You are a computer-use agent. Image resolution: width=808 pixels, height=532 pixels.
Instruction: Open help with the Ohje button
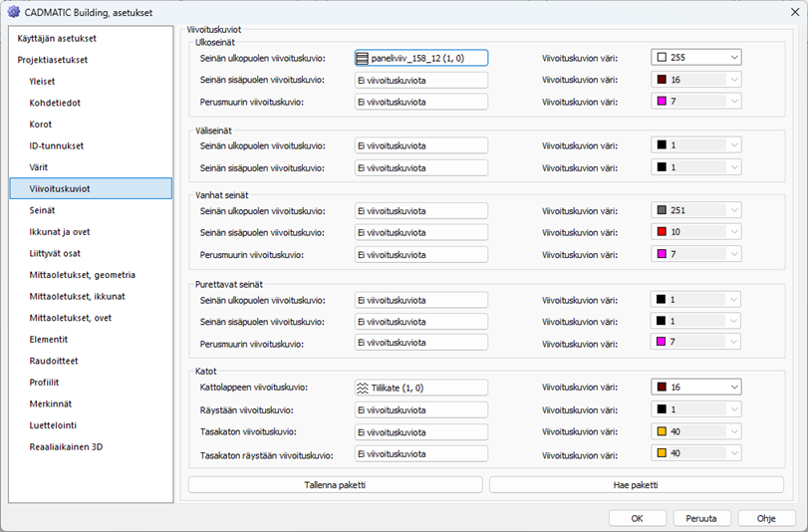pos(766,518)
